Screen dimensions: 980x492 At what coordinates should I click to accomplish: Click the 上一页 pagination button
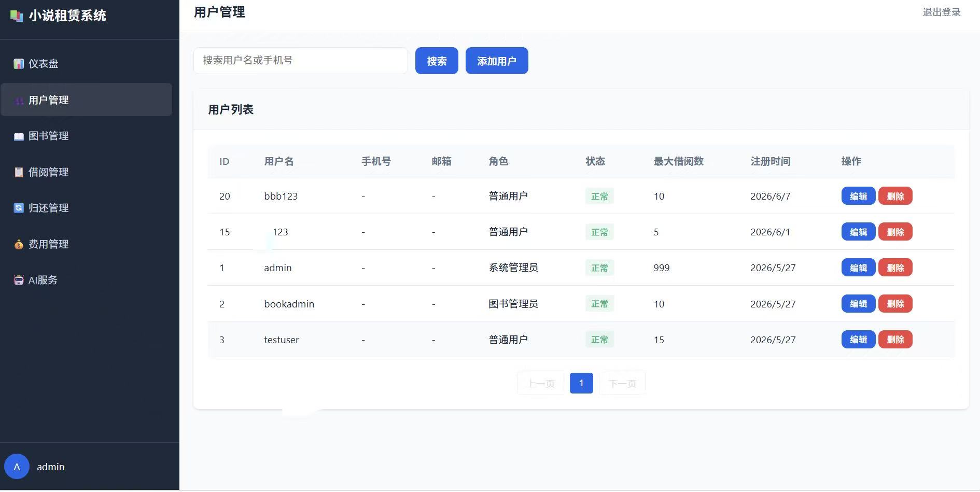[541, 383]
